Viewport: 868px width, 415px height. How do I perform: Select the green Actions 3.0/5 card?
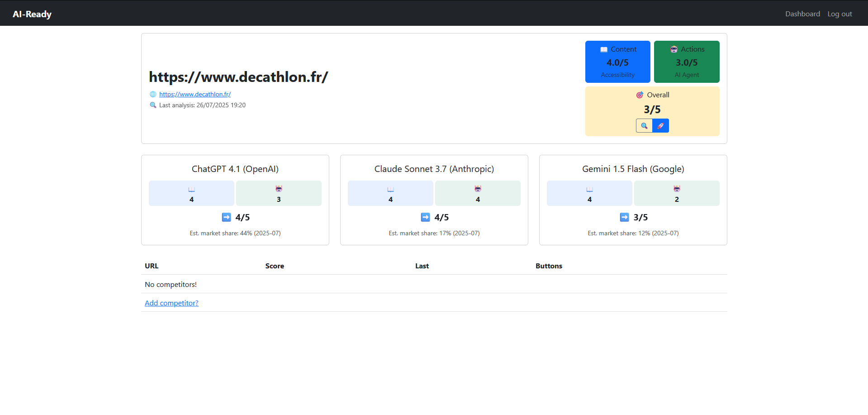[687, 62]
